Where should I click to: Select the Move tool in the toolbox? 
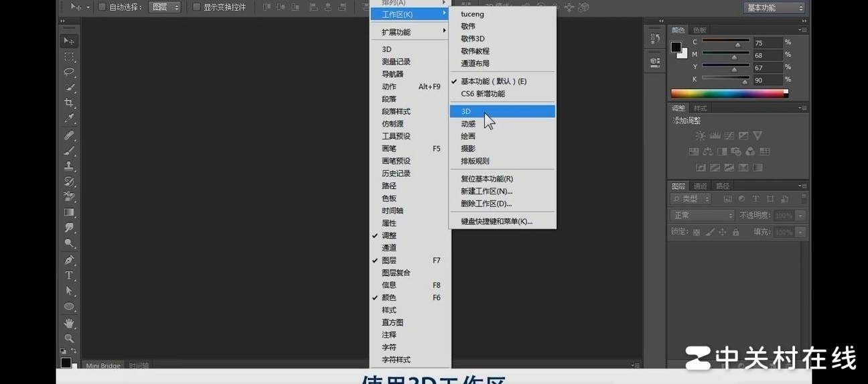click(x=69, y=42)
